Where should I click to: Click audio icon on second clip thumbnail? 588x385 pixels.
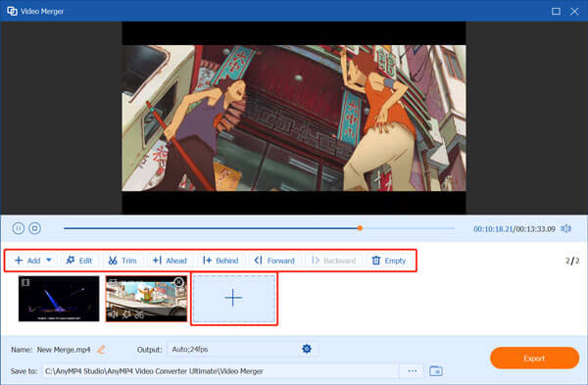click(x=113, y=314)
